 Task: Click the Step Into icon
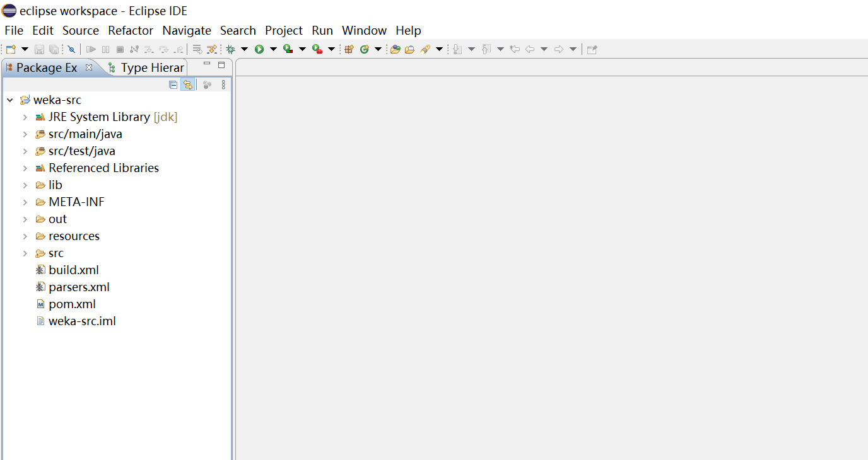(149, 49)
